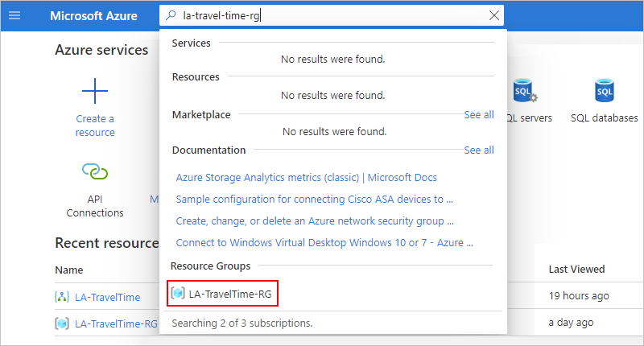Focus the search box containing la-travel-time-rg
This screenshot has width=644, height=346.
pos(332,15)
